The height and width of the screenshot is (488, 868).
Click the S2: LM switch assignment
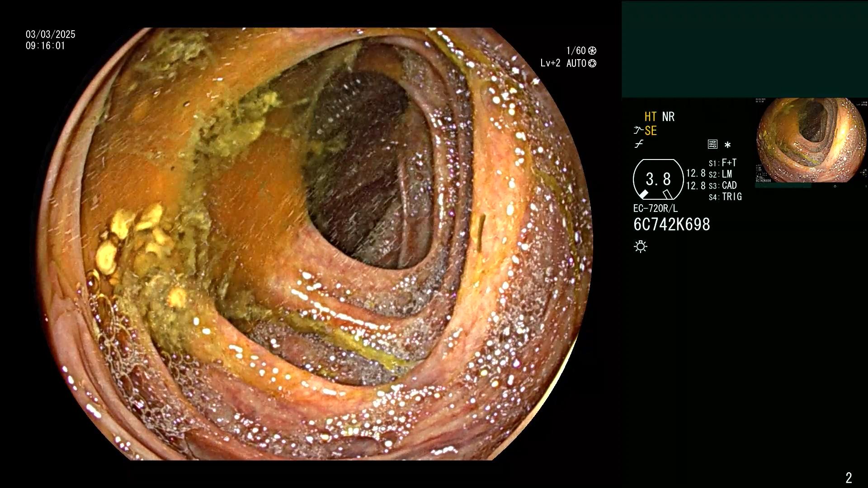click(721, 174)
